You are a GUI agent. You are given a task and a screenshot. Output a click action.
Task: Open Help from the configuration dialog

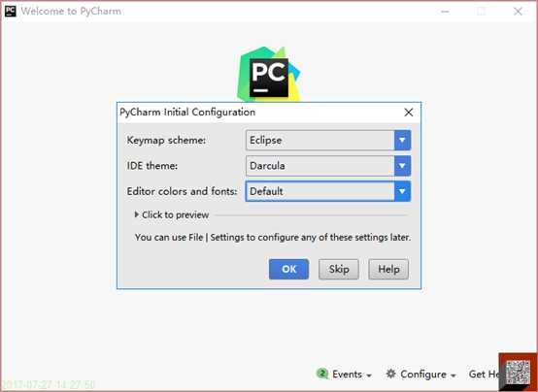pos(388,269)
